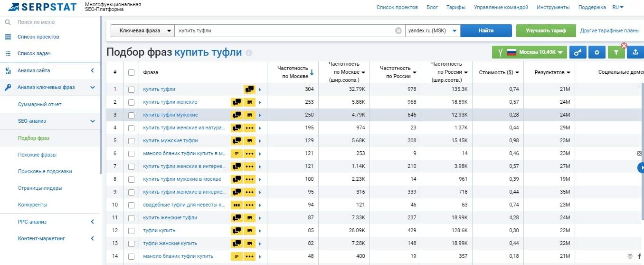This screenshot has width=644, height=265.
Task: Click chat bubbles icon in 'купить туфли мужские' row
Action: pos(237,115)
